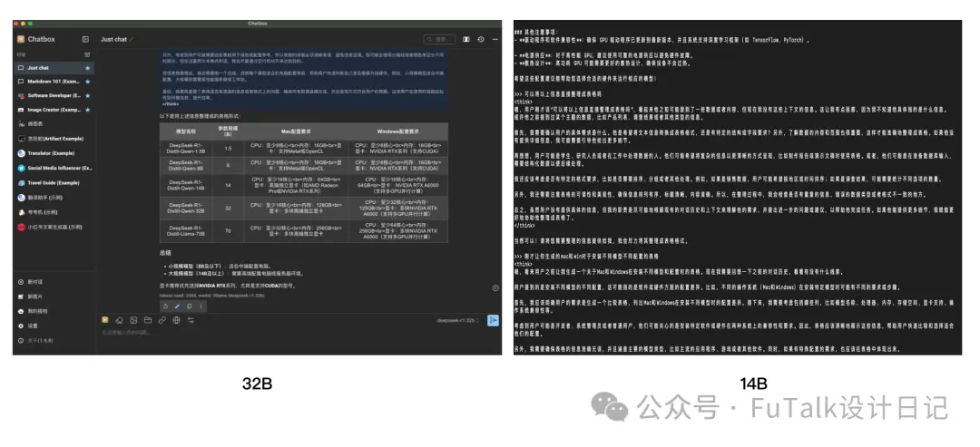This screenshot has width=980, height=447.
Task: Regenerate the reply using the refresh icon
Action: click(x=166, y=306)
